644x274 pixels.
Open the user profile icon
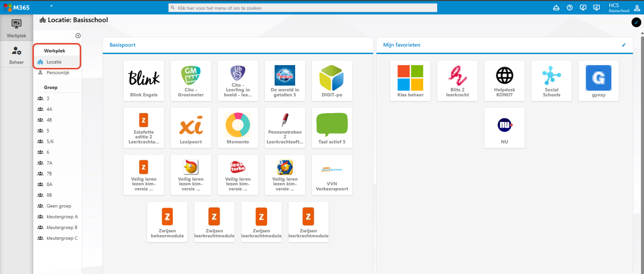coord(637,7)
